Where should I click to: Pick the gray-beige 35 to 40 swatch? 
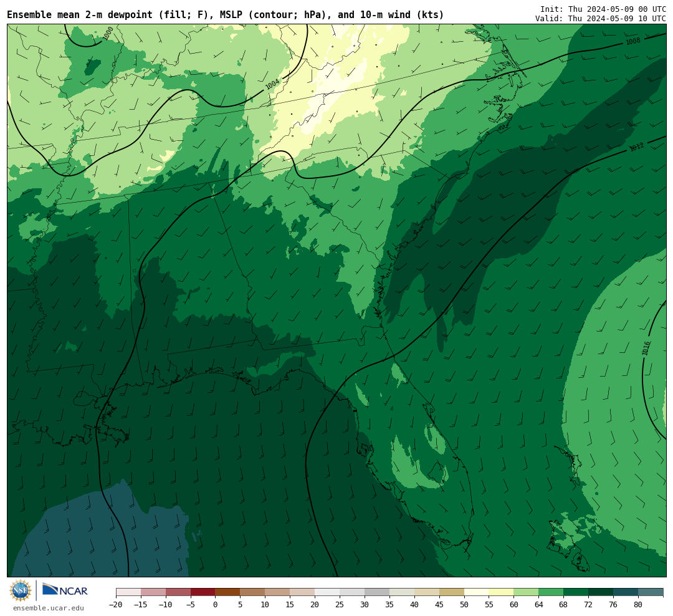pos(402,592)
